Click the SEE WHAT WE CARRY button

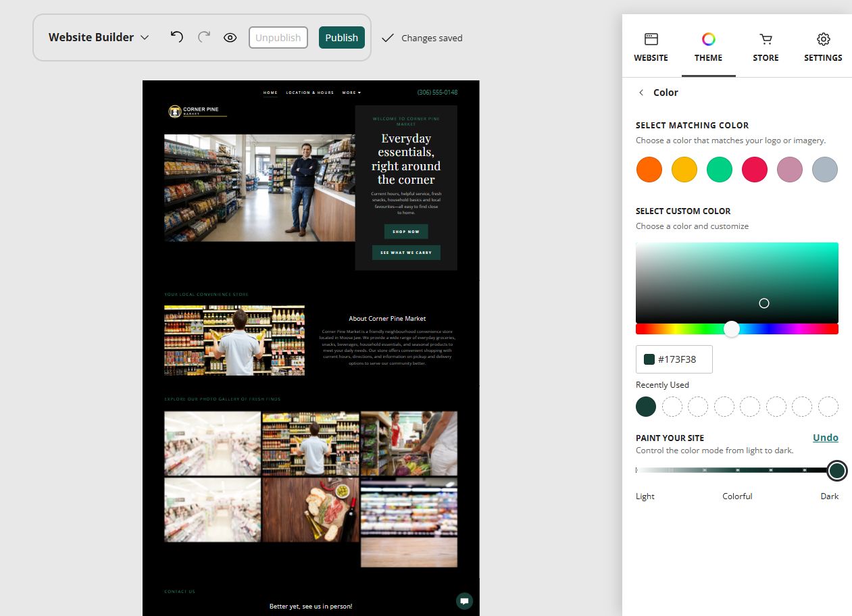tap(406, 253)
